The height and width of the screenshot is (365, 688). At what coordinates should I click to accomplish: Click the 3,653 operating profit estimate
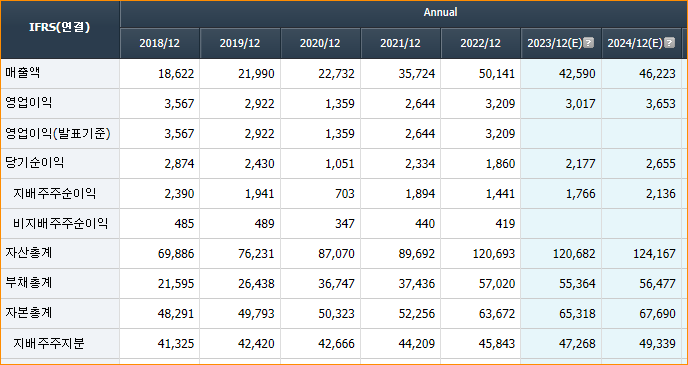tap(660, 104)
